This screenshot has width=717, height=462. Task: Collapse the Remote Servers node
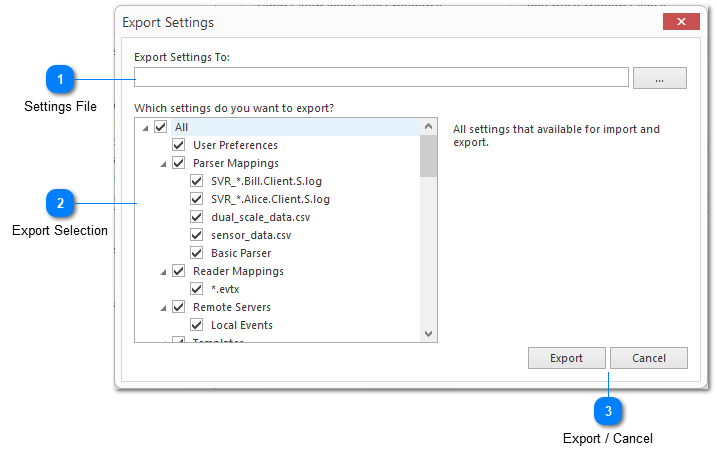coord(163,308)
